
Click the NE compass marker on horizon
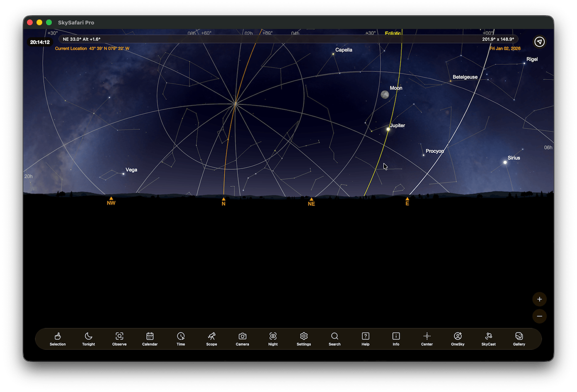[311, 202]
